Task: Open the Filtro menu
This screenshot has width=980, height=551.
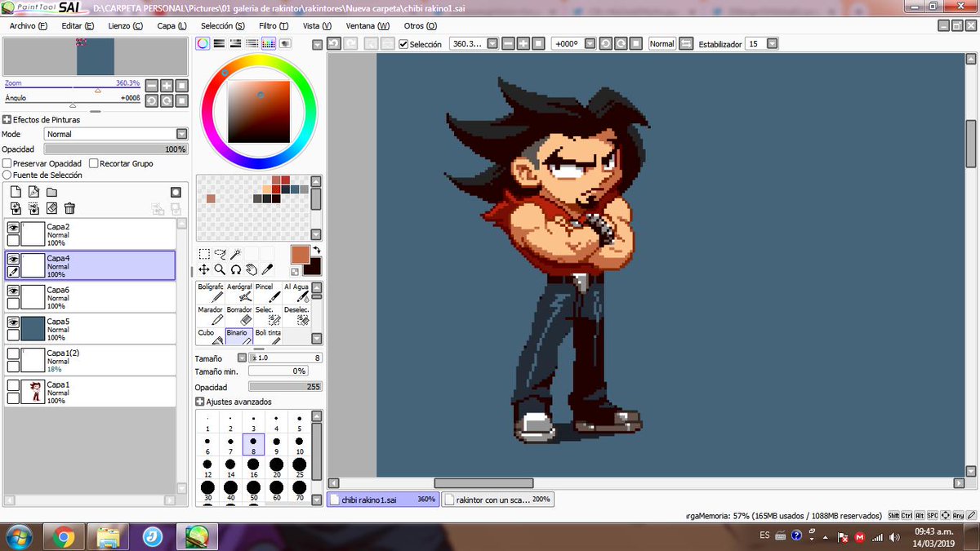Action: coord(274,25)
